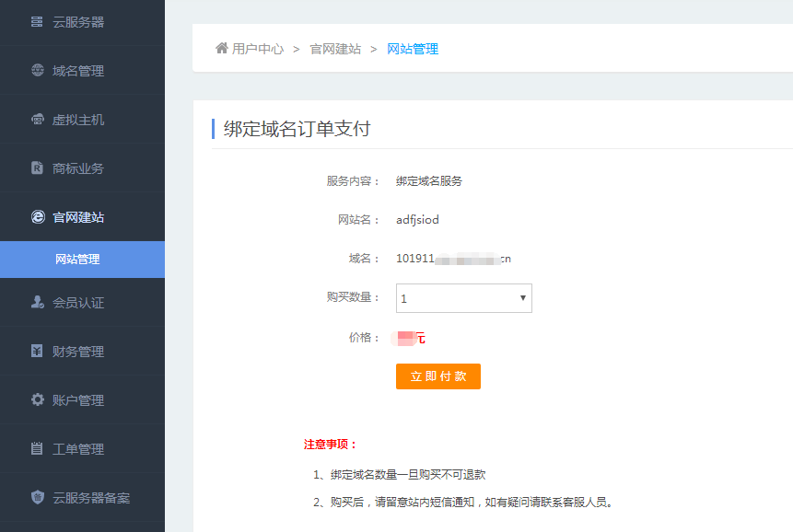Open 财务管理 from the sidebar menu
793x532 pixels.
pos(78,352)
